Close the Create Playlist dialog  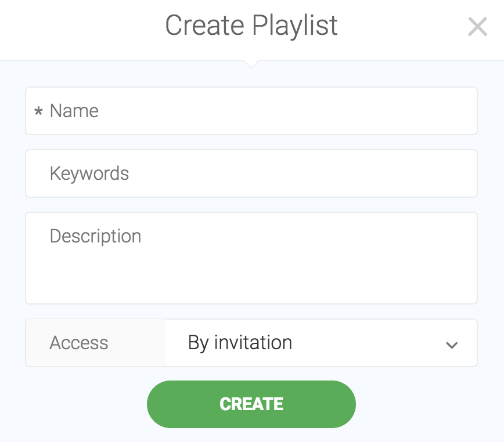point(477,27)
